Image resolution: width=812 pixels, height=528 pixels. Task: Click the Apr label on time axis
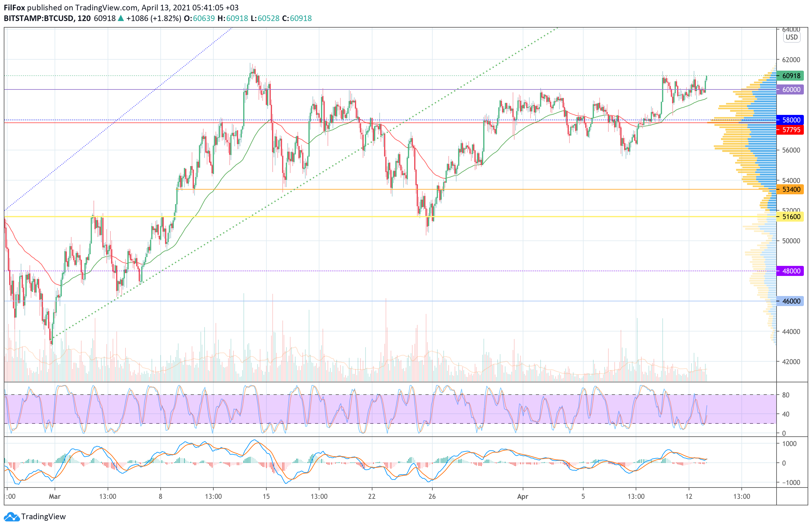(x=522, y=496)
